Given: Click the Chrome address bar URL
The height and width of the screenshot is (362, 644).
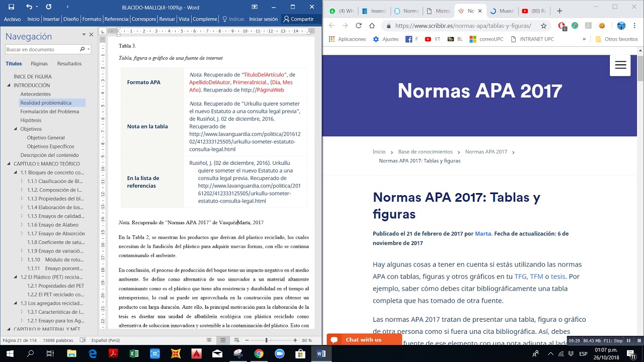Looking at the screenshot, I should tap(463, 26).
